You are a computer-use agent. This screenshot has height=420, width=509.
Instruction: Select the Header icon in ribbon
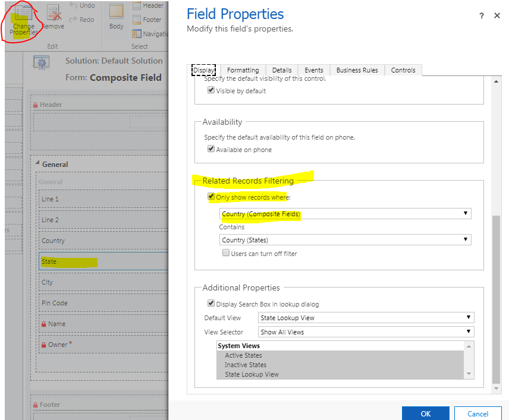(x=136, y=6)
